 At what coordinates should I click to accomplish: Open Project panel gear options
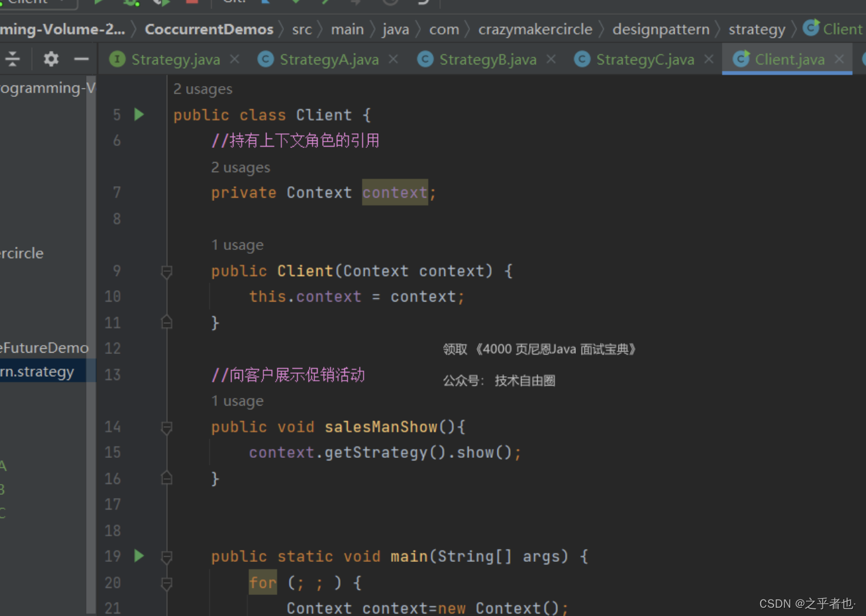tap(51, 59)
